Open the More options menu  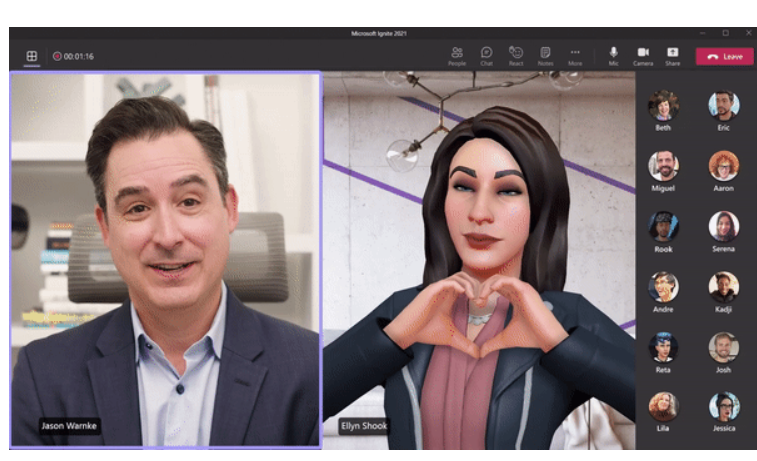coord(575,56)
